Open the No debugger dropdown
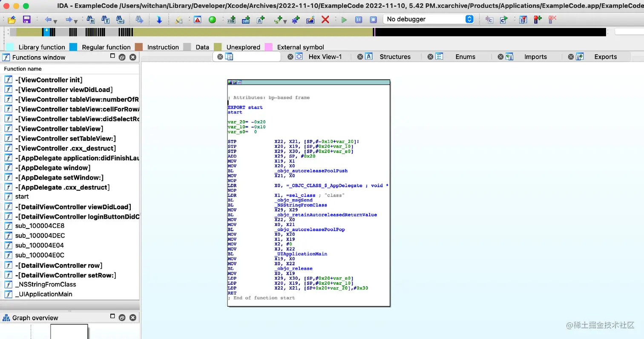This screenshot has width=644, height=339. pos(428,19)
